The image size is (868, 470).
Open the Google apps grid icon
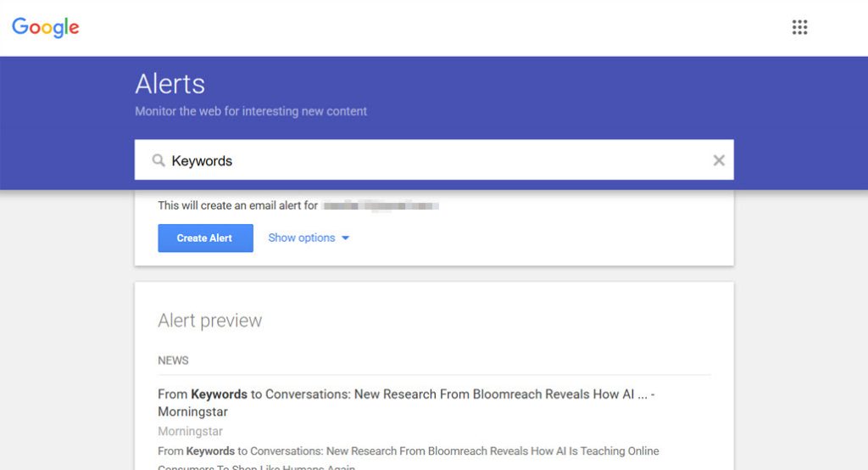[799, 27]
